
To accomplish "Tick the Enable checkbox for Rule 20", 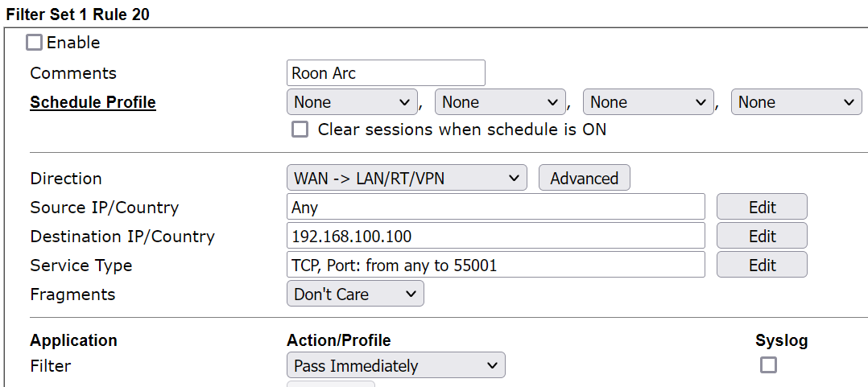I will point(35,43).
